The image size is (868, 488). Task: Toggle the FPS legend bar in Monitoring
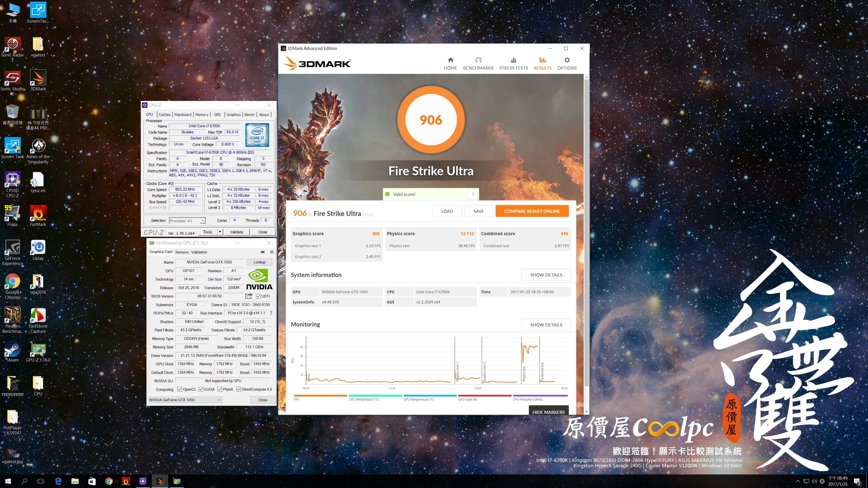[x=320, y=396]
